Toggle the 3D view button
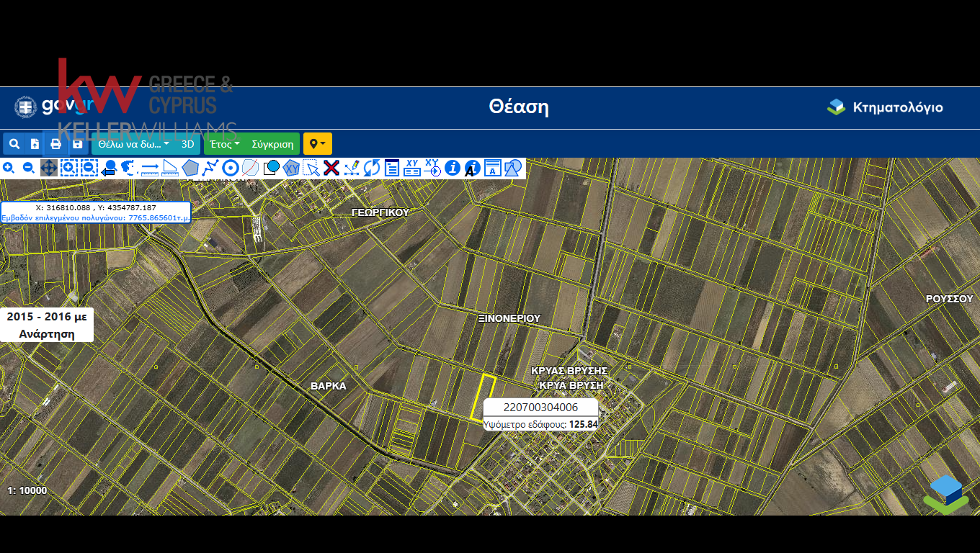The image size is (980, 553). pyautogui.click(x=188, y=144)
